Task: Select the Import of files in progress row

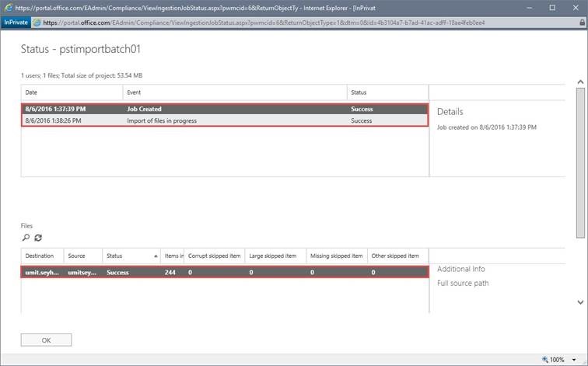Action: click(225, 120)
